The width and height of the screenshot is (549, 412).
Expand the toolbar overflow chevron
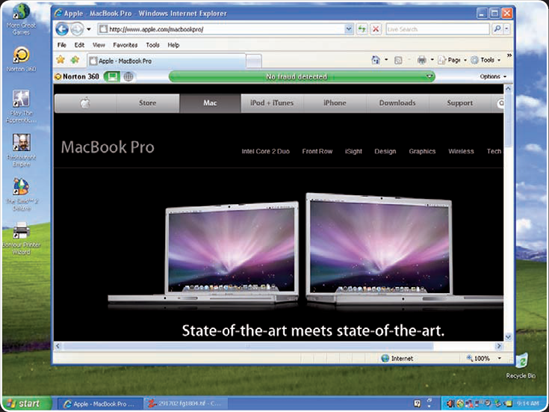coord(509,56)
